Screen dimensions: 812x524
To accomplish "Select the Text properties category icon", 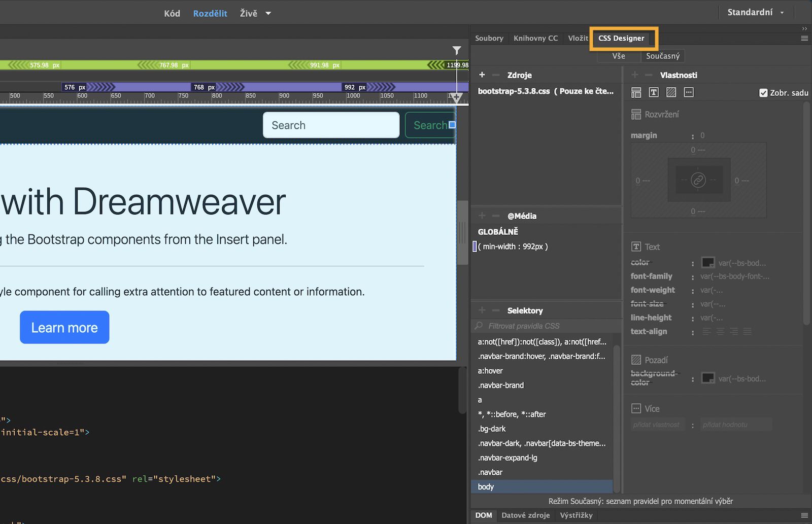I will [654, 92].
